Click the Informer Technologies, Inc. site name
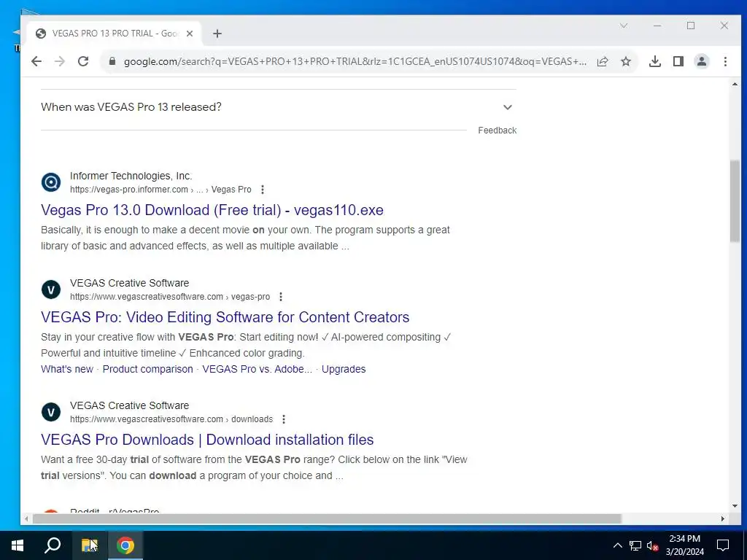Viewport: 747px width, 560px height. [131, 176]
